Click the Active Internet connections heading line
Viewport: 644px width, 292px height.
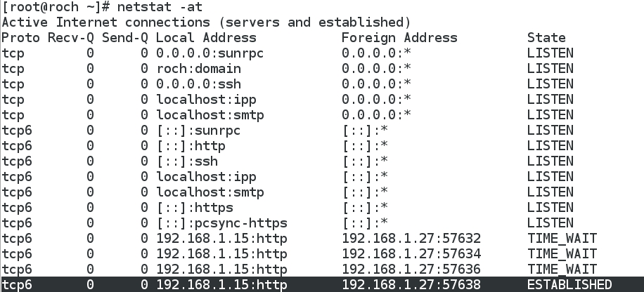tap(206, 22)
